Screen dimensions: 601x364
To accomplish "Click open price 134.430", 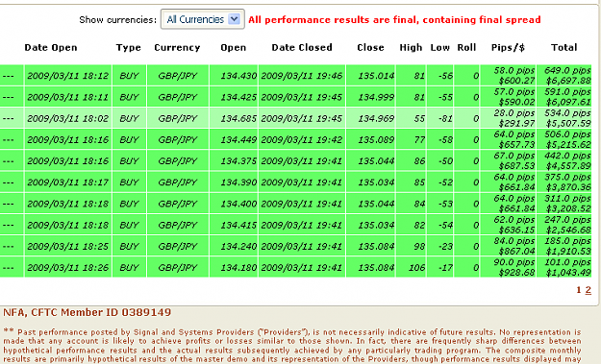I will [238, 76].
